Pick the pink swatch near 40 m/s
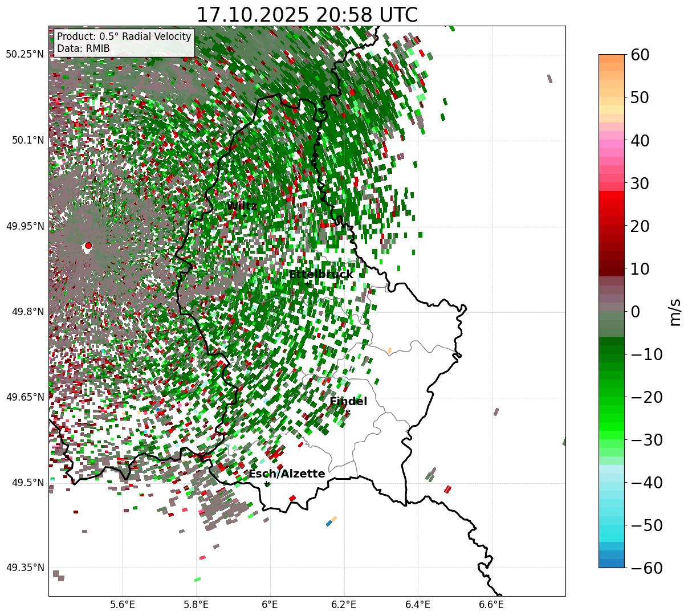This screenshot has height=616, width=688. point(612,144)
